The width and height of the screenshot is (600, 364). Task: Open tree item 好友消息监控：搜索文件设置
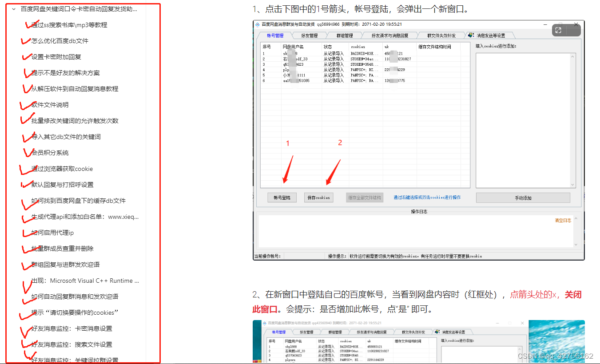72,344
